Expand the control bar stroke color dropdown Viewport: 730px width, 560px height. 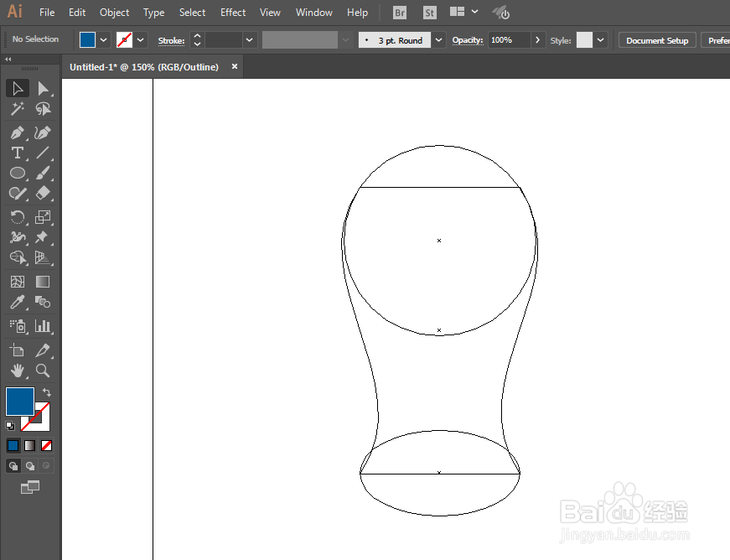tap(140, 40)
